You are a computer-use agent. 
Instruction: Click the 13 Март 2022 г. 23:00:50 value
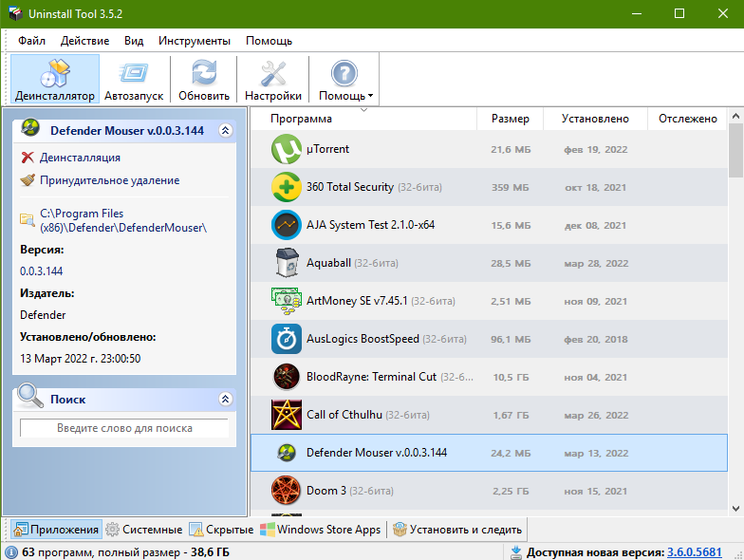[80, 359]
